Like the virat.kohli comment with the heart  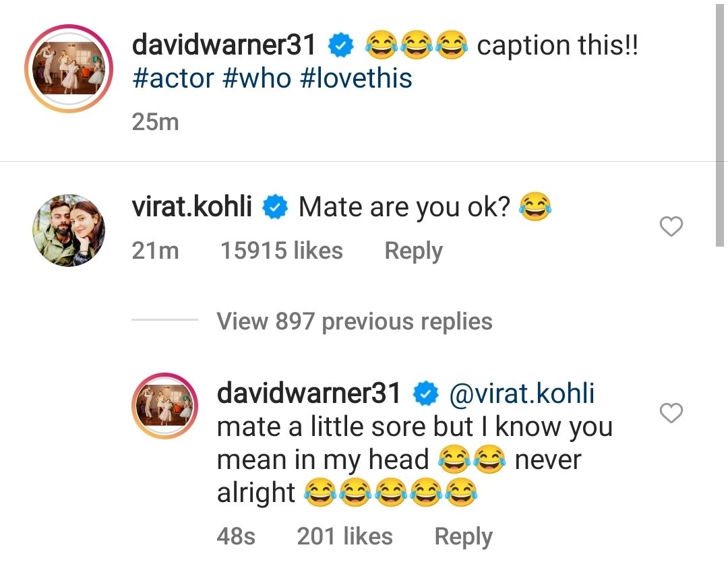[x=671, y=228]
